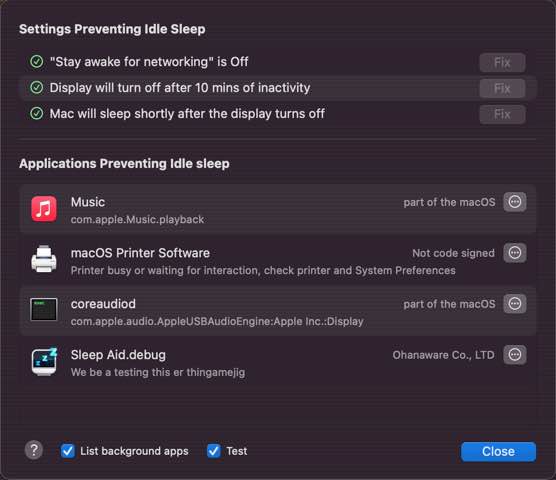Click the Sleep Aid.debug app icon
The width and height of the screenshot is (556, 480).
pos(44,361)
